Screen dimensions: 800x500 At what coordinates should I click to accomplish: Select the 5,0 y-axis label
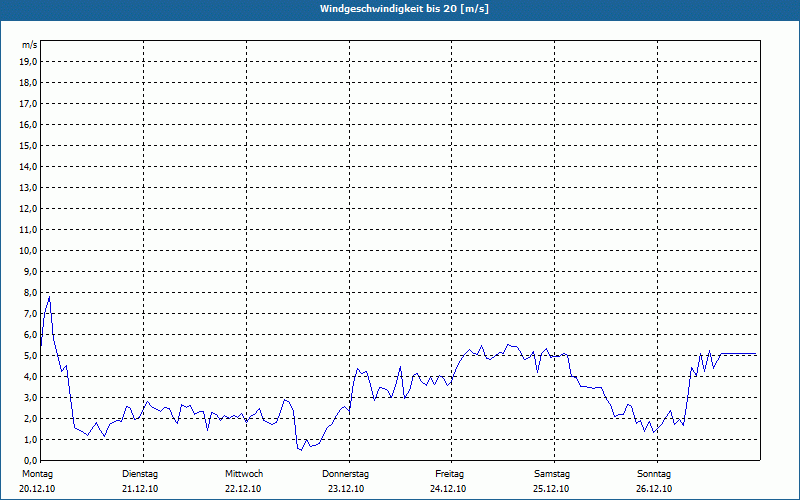30,356
